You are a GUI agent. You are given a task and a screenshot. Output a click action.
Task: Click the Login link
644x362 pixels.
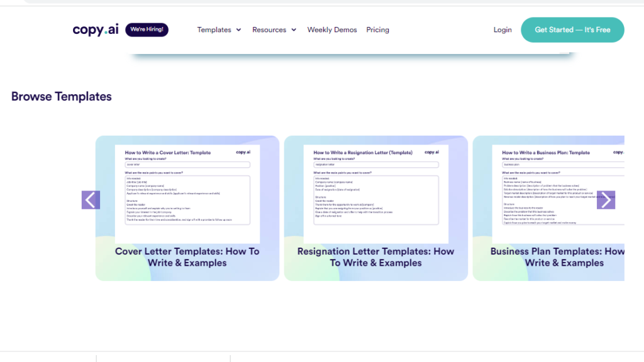point(502,30)
